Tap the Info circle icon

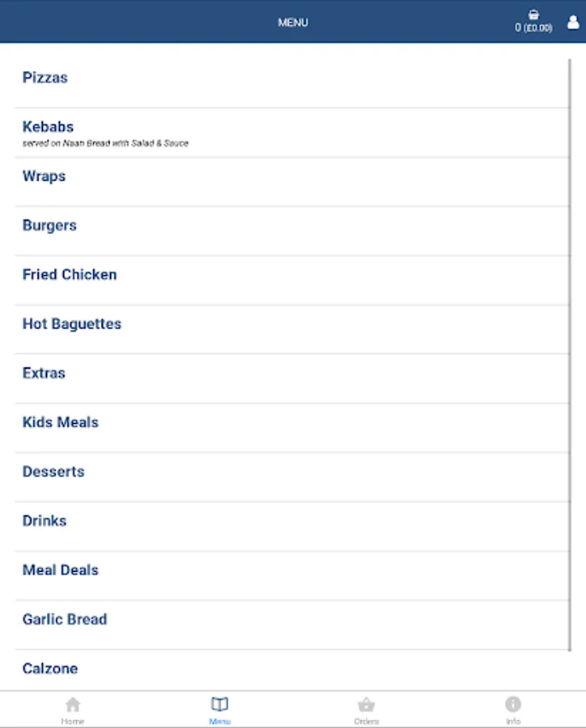(513, 705)
